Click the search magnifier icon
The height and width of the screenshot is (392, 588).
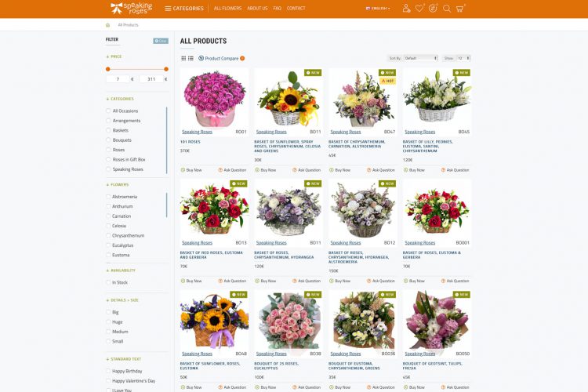click(x=447, y=9)
